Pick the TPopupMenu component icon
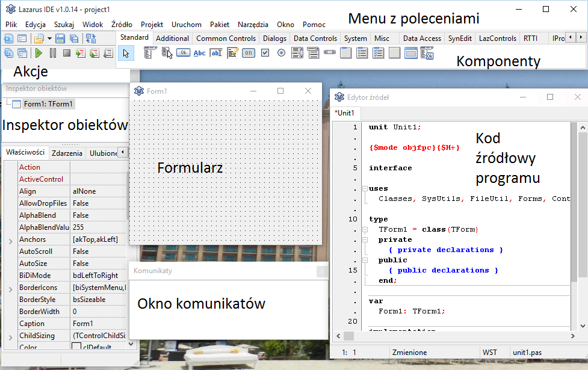This screenshot has height=370, width=588. pyautogui.click(x=167, y=53)
